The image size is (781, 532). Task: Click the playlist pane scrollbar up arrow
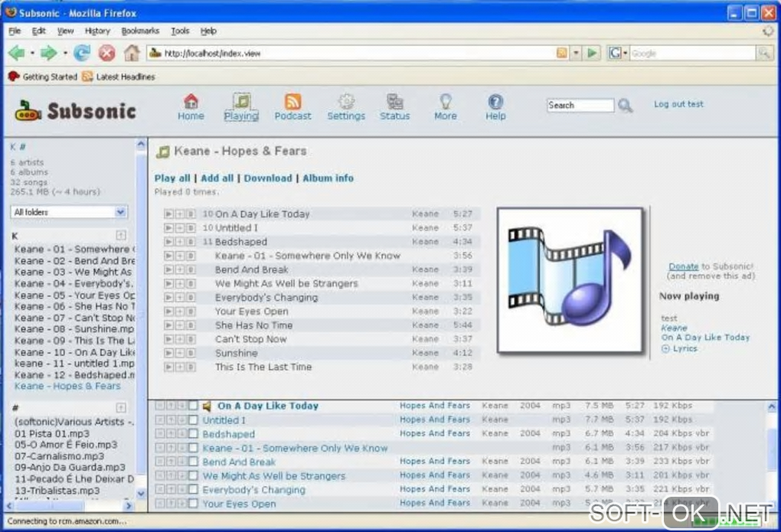[x=772, y=406]
